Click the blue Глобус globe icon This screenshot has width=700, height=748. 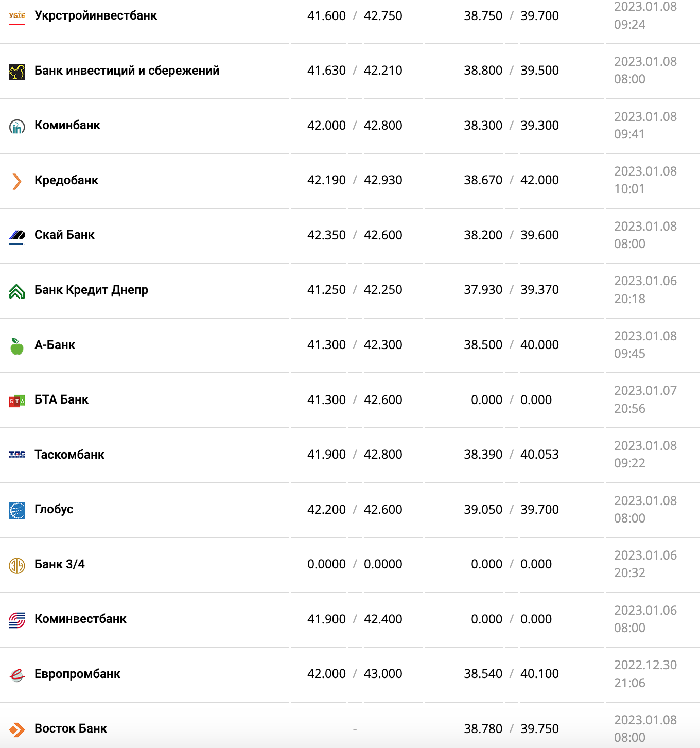coord(17,510)
